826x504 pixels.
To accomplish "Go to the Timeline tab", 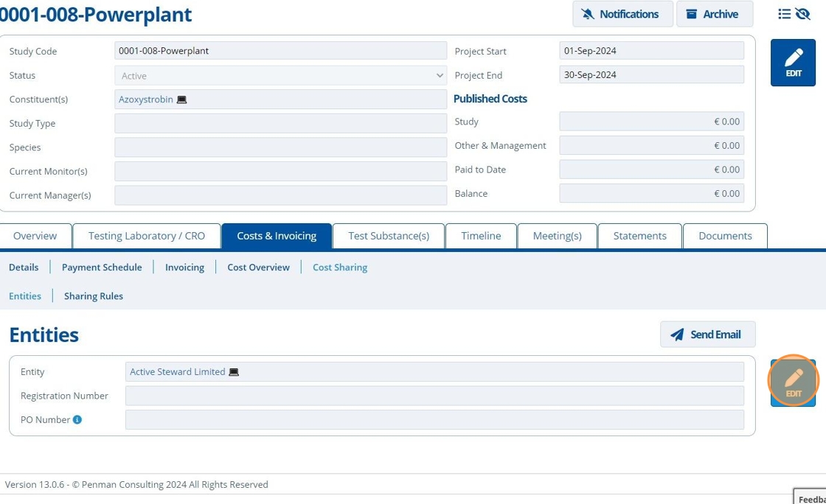I will [x=481, y=237].
